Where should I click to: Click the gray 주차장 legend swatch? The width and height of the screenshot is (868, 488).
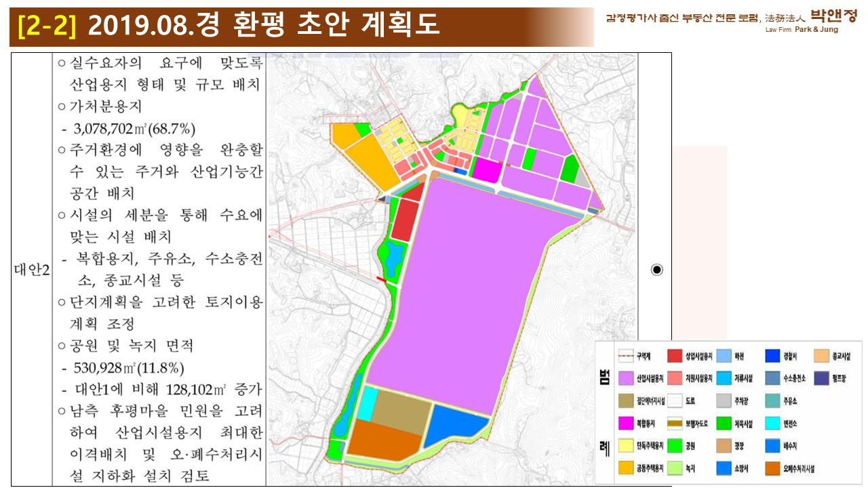725,401
